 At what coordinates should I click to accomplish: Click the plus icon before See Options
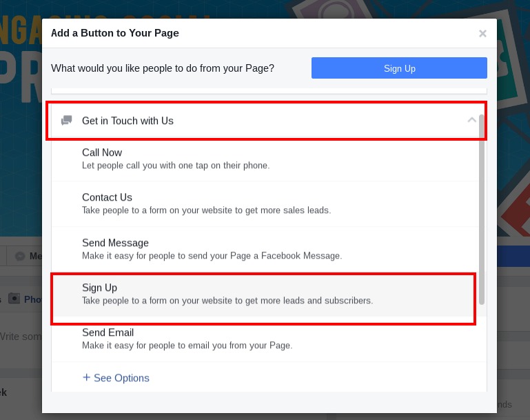click(x=87, y=377)
